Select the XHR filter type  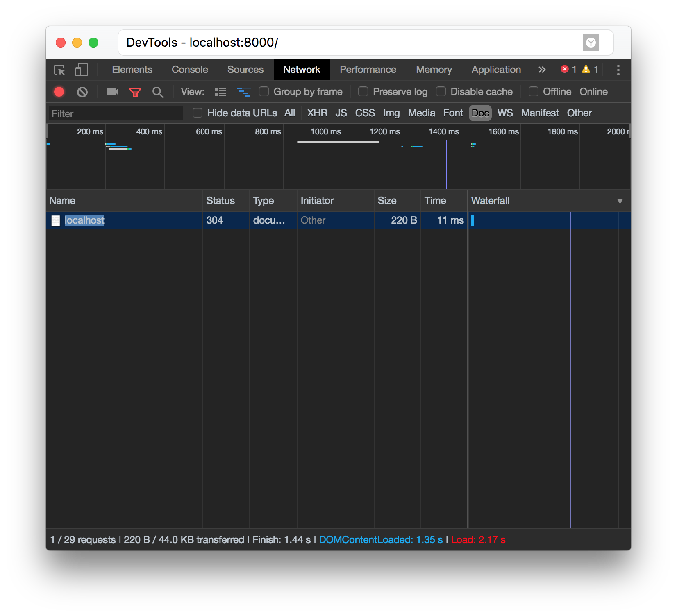[x=317, y=113]
